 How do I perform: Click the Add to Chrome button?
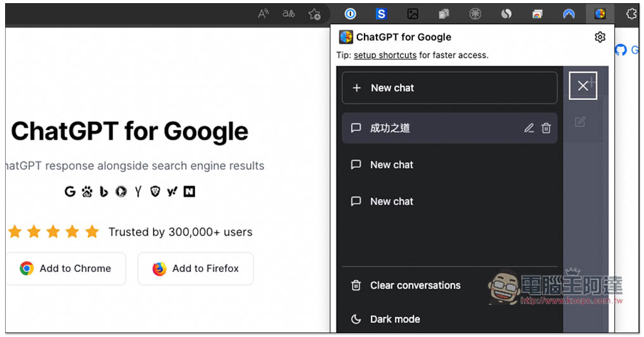click(x=66, y=268)
